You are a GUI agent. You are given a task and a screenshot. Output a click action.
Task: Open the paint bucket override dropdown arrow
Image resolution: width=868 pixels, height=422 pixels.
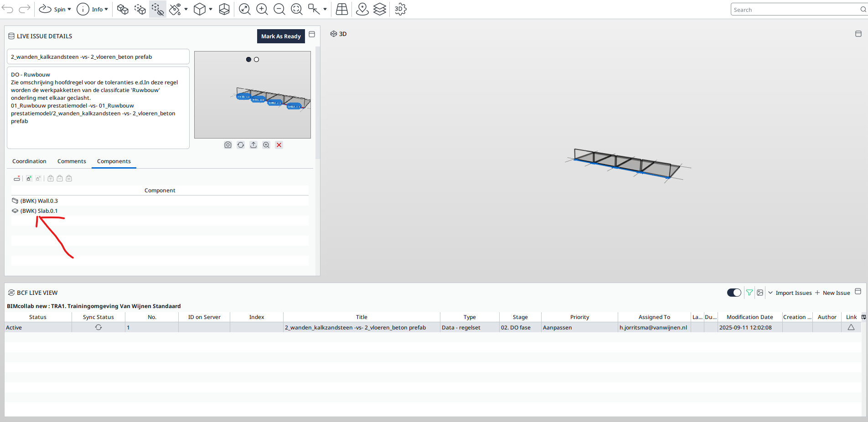[x=186, y=9]
